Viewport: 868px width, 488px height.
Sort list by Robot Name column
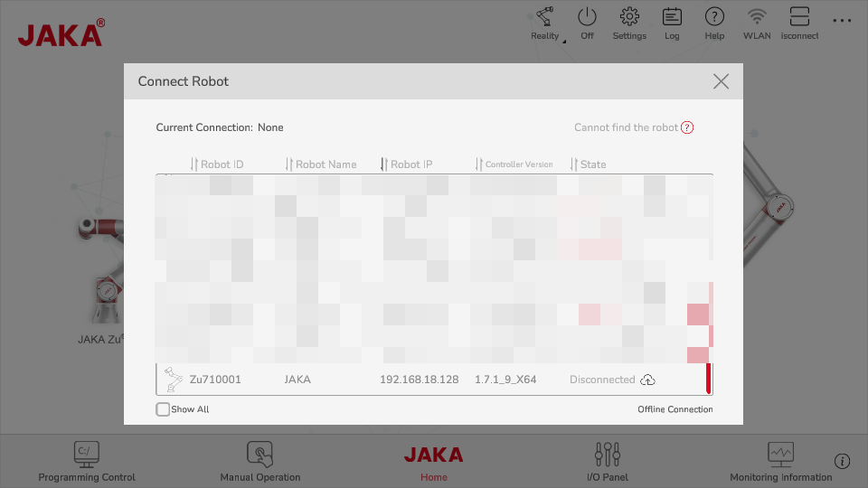pyautogui.click(x=321, y=164)
